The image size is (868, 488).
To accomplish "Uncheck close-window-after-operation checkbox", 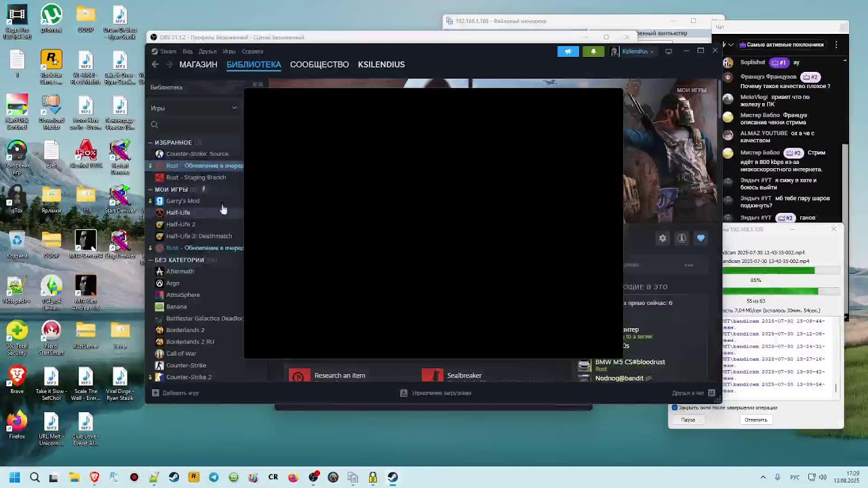I will point(675,407).
